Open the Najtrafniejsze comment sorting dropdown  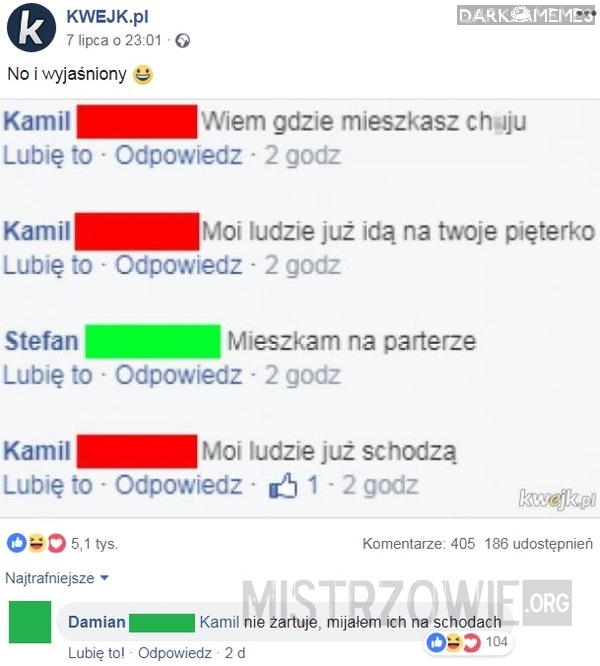pyautogui.click(x=57, y=578)
